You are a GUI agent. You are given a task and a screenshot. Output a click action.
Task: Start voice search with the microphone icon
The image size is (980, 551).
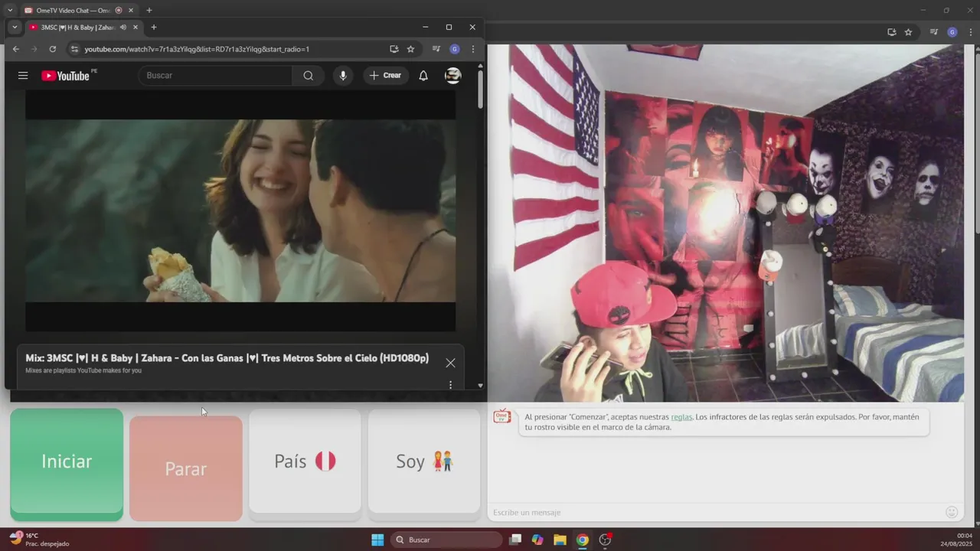(x=343, y=76)
